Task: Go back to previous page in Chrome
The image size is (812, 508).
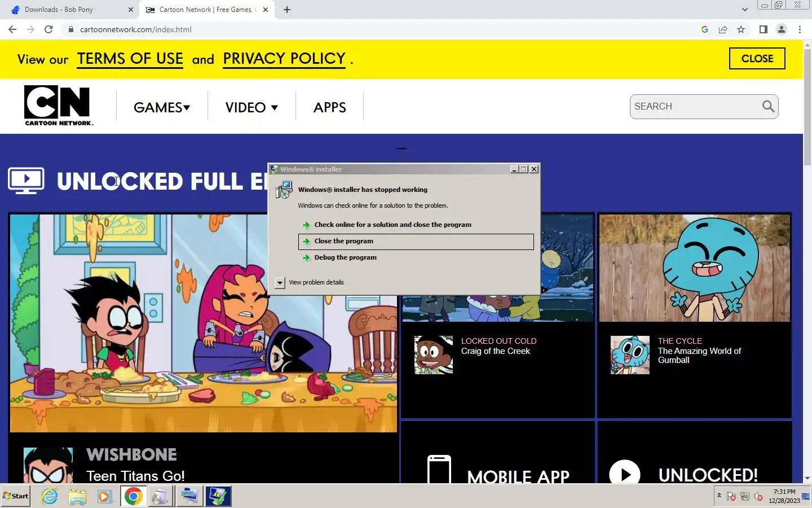Action: point(12,29)
